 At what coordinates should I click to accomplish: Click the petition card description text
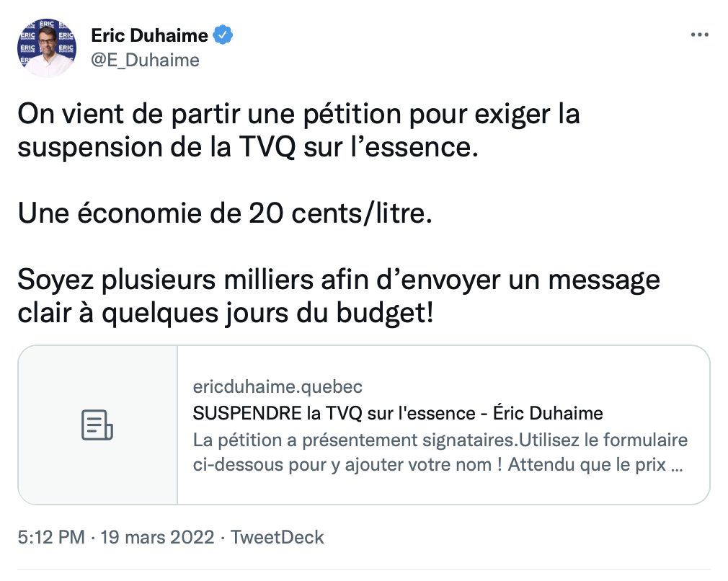[440, 452]
